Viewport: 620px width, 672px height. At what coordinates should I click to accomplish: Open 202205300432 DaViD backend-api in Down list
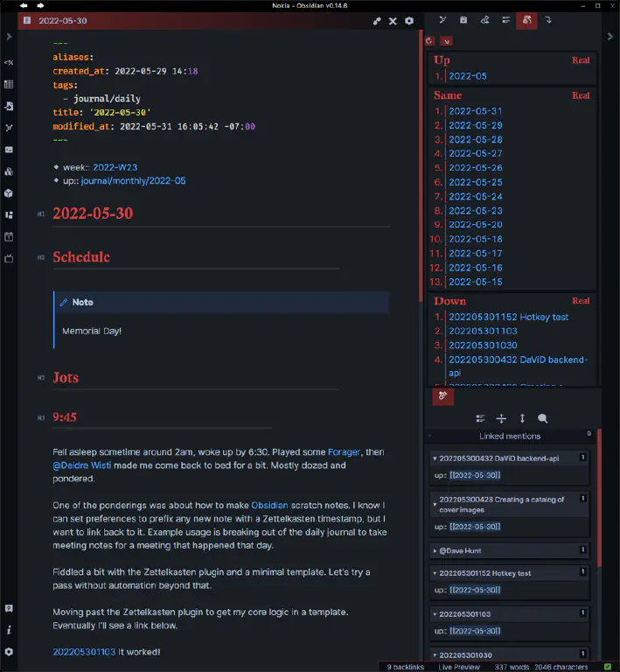pyautogui.click(x=518, y=366)
